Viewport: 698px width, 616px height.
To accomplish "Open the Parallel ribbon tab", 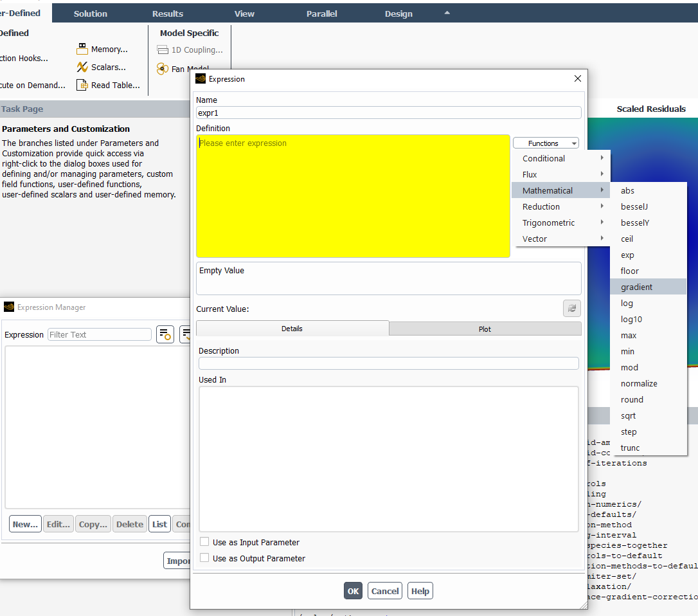I will pos(321,14).
